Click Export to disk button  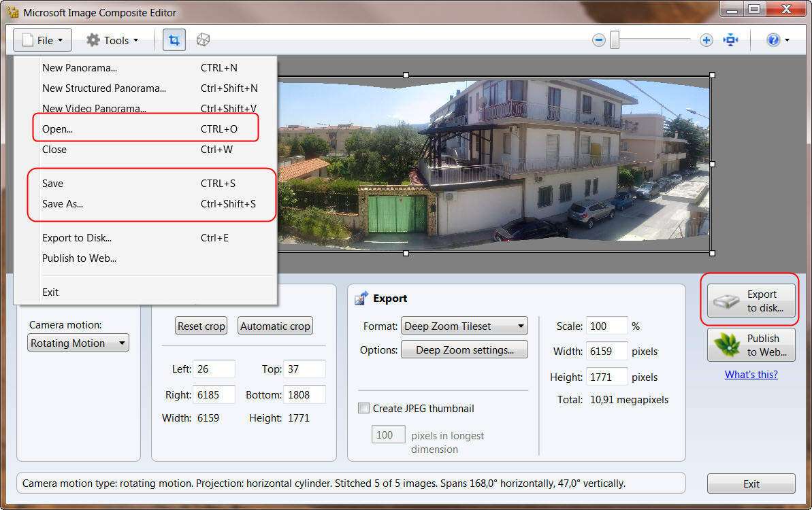(751, 301)
